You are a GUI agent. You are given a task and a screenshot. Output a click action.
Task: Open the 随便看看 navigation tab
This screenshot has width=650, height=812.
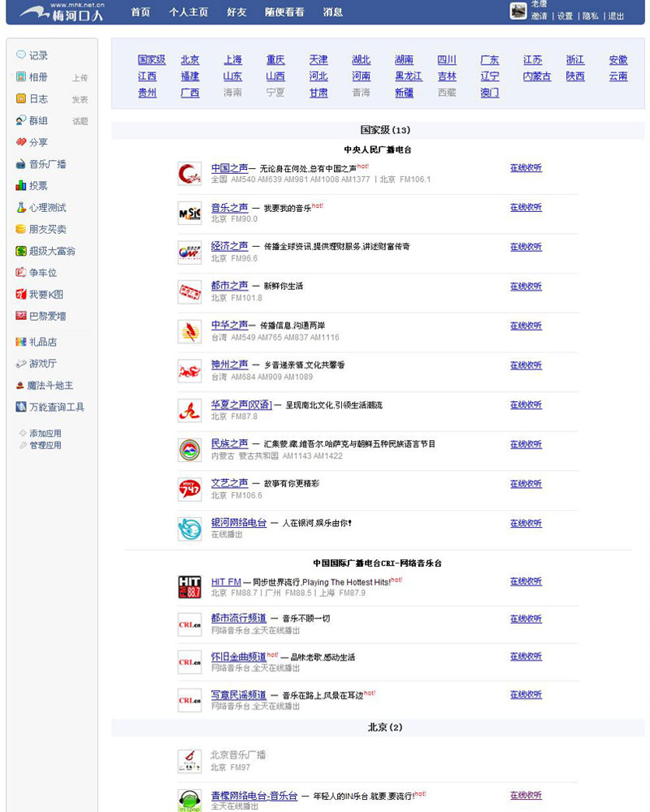pyautogui.click(x=284, y=12)
